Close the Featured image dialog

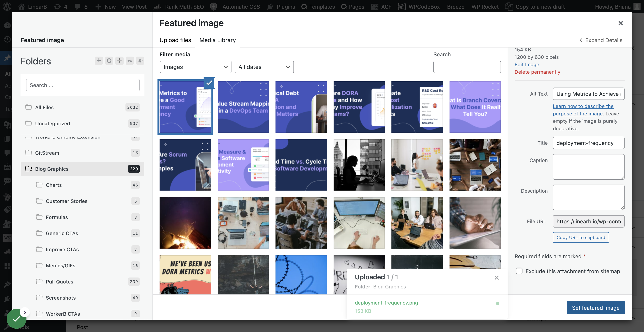(x=620, y=23)
